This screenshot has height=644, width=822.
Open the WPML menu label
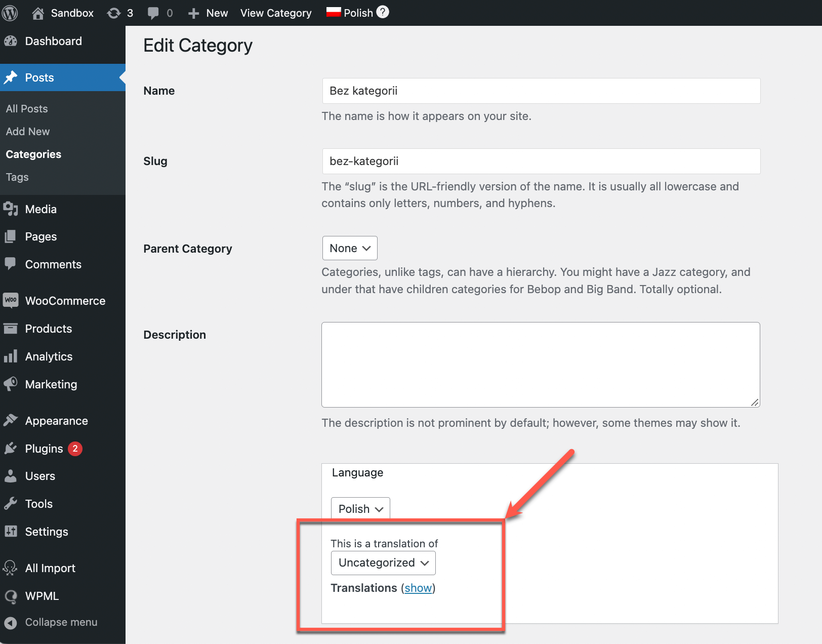coord(42,596)
